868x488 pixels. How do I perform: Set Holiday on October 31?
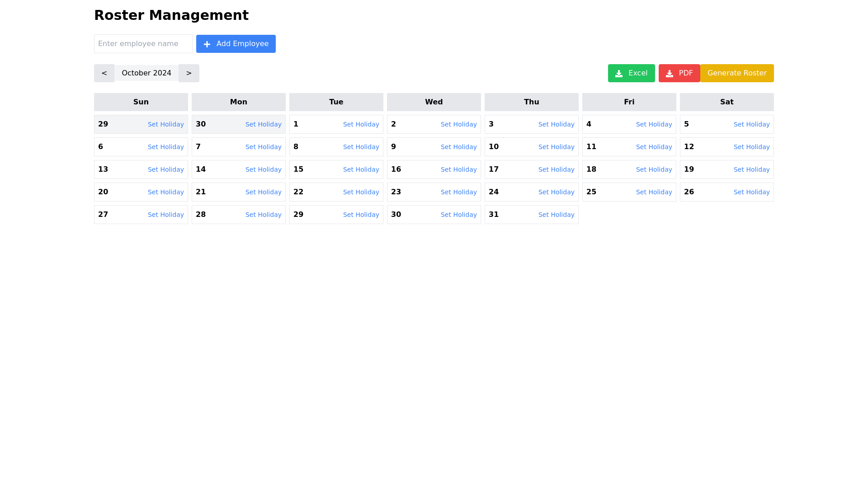[556, 215]
